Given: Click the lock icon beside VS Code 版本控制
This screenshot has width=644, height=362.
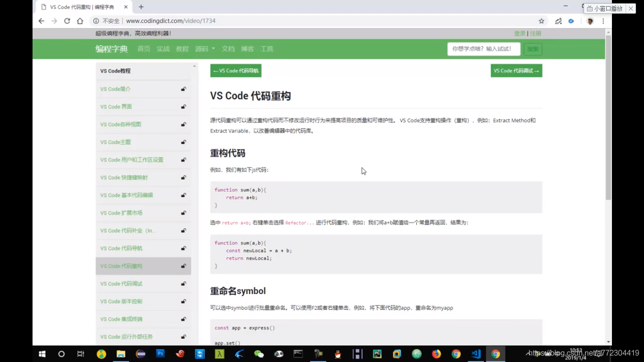Looking at the screenshot, I should point(183,302).
